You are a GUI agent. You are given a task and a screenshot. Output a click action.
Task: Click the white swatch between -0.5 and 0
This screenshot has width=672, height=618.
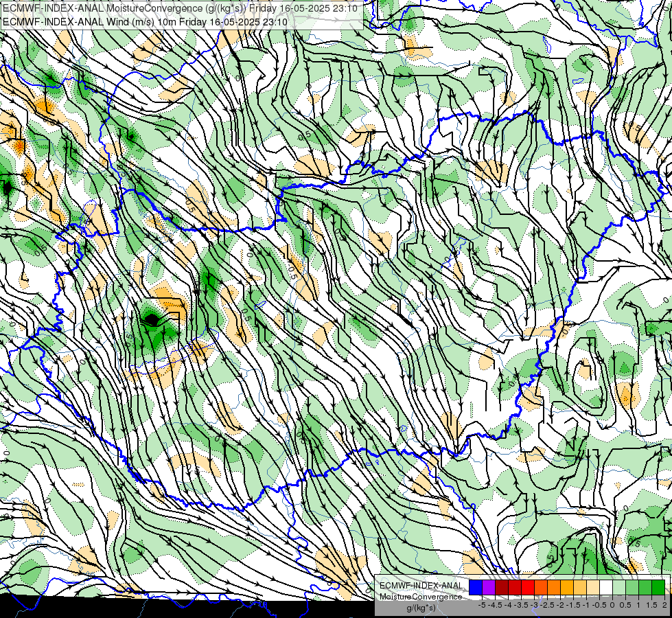pos(606,587)
